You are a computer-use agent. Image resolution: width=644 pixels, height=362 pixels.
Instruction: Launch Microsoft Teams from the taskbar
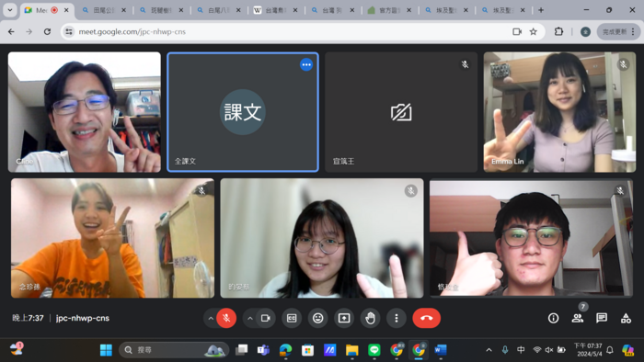pos(263,350)
